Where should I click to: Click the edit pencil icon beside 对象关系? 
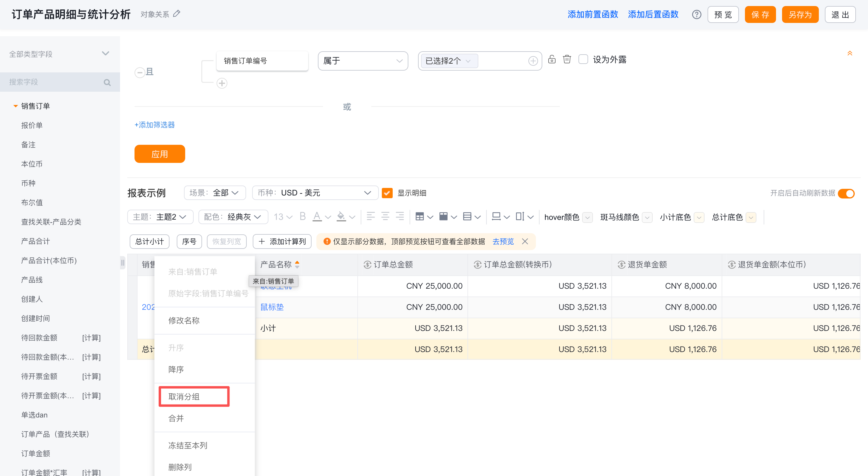(176, 14)
